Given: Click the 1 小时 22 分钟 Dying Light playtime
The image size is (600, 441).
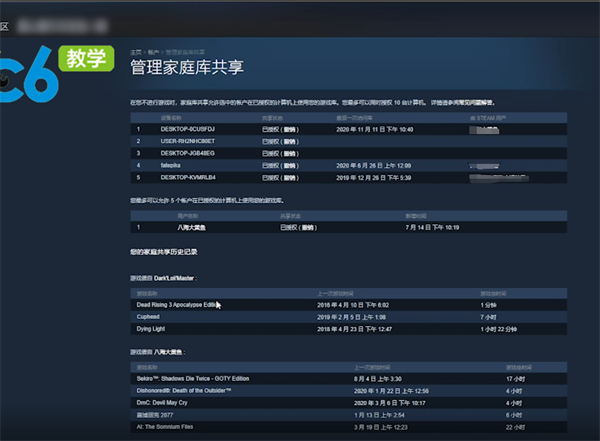Looking at the screenshot, I should click(x=499, y=329).
